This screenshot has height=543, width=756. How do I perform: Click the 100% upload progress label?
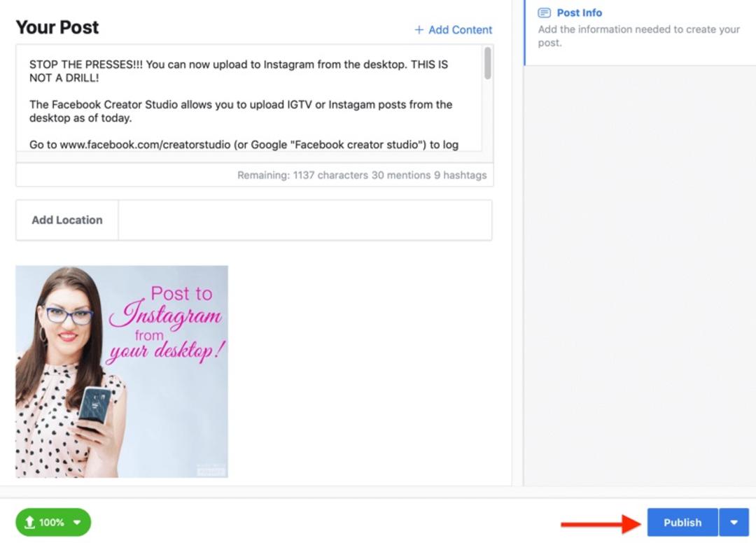click(52, 522)
